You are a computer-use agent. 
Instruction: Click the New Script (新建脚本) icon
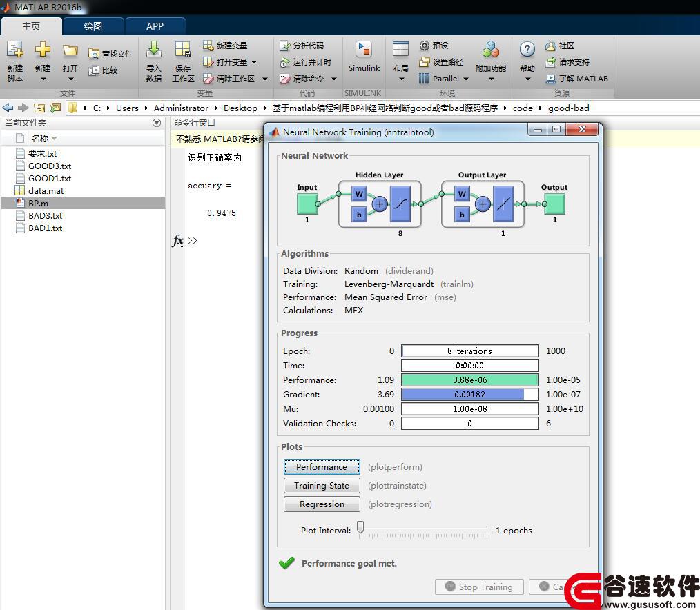pos(14,50)
